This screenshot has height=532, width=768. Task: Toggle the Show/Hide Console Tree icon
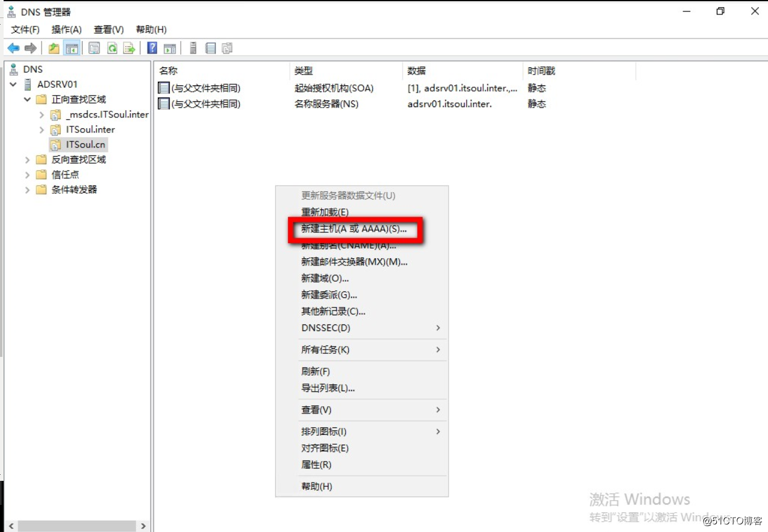click(x=72, y=48)
